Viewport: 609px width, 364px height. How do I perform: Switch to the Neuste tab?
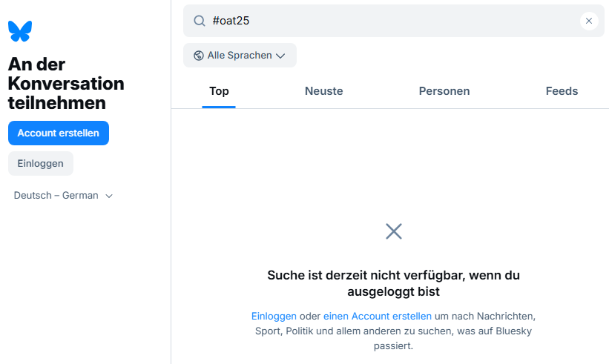tap(323, 91)
